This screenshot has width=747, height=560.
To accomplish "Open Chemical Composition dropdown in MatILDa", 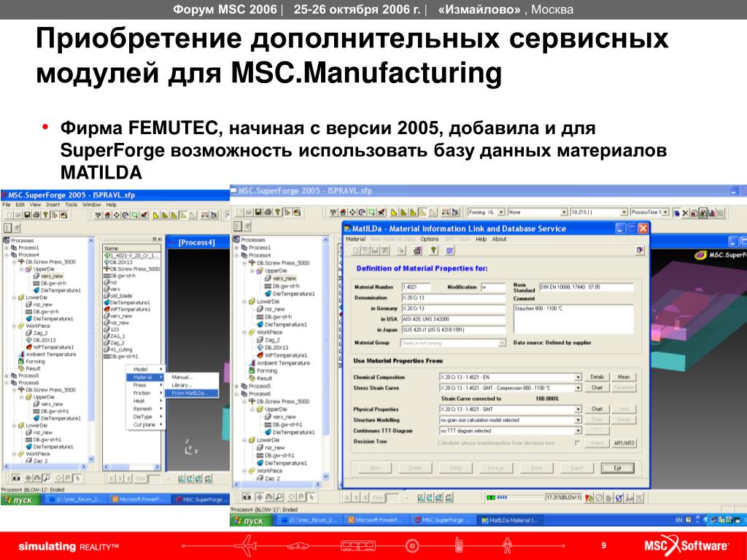I will 578,377.
